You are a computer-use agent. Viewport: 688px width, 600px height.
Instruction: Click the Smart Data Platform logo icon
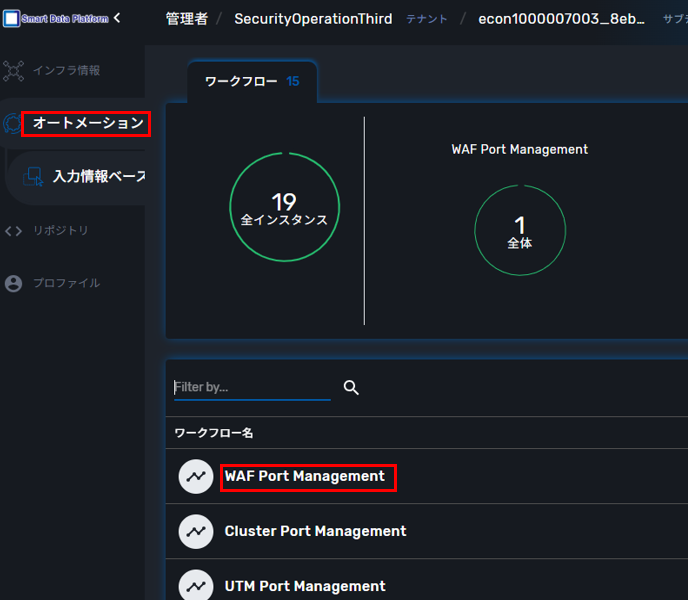click(x=11, y=18)
